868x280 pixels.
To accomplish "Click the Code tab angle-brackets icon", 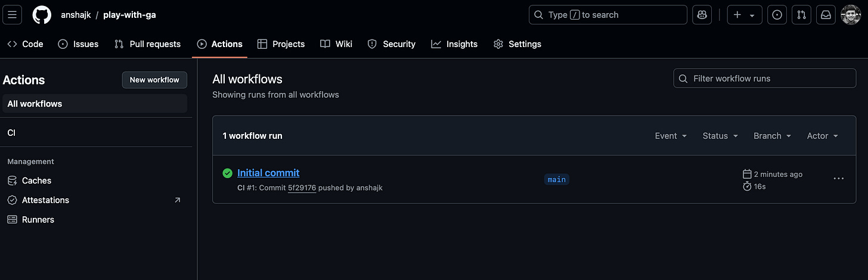I will [12, 44].
